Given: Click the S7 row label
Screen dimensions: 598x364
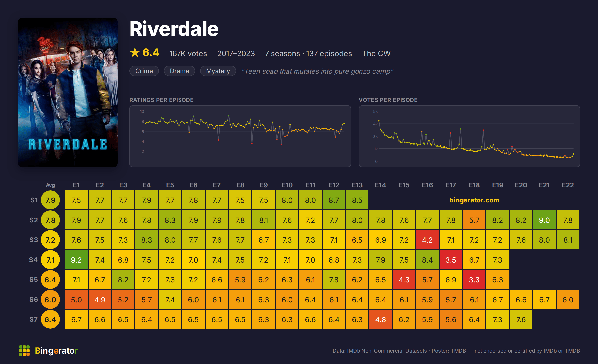Looking at the screenshot, I should (34, 319).
